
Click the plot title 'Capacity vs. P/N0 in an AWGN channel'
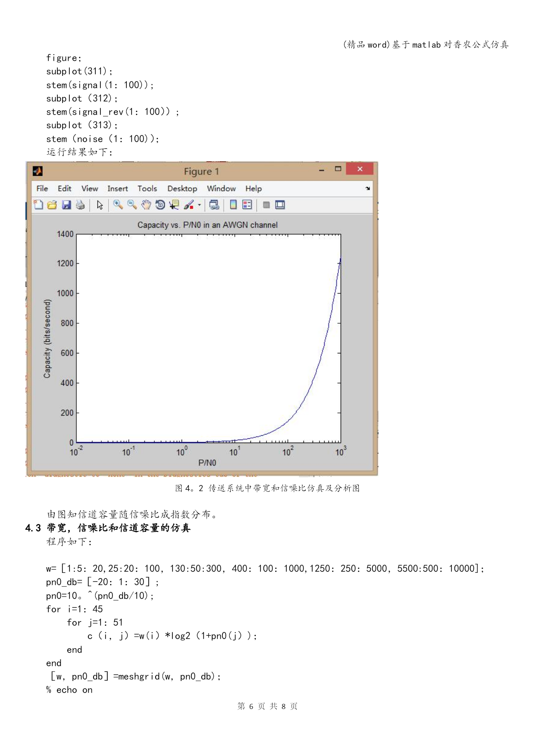point(207,225)
